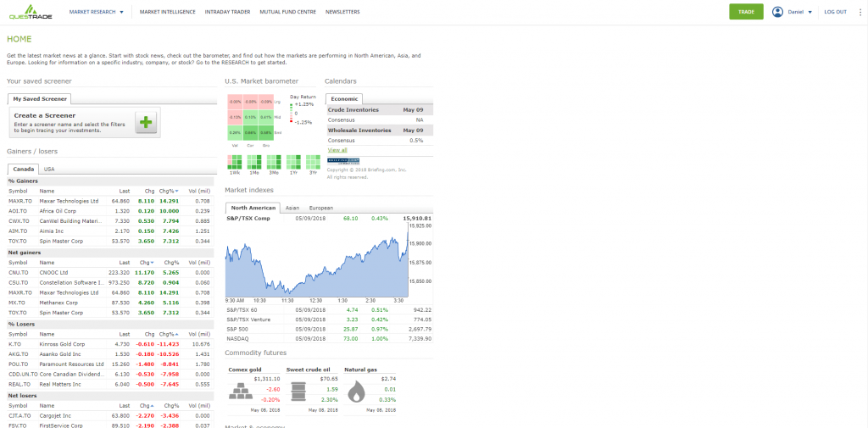Click the Briefing.com logo under Calendars
868x428 pixels.
click(x=343, y=160)
